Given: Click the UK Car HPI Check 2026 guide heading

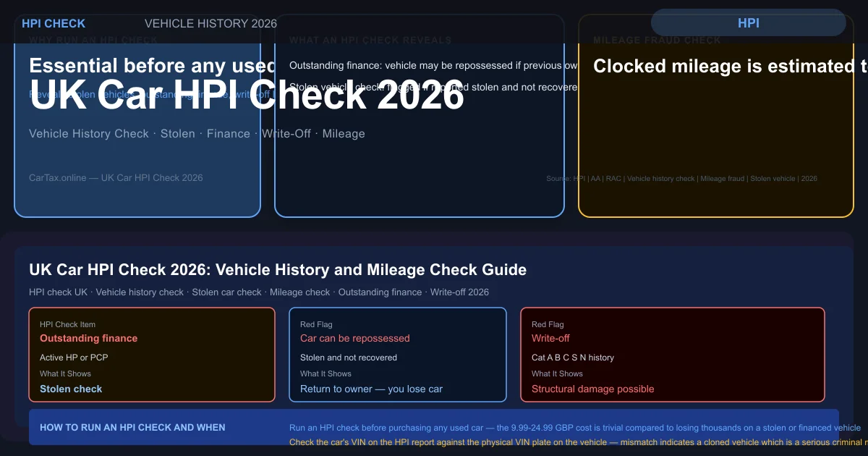Looking at the screenshot, I should coord(277,269).
